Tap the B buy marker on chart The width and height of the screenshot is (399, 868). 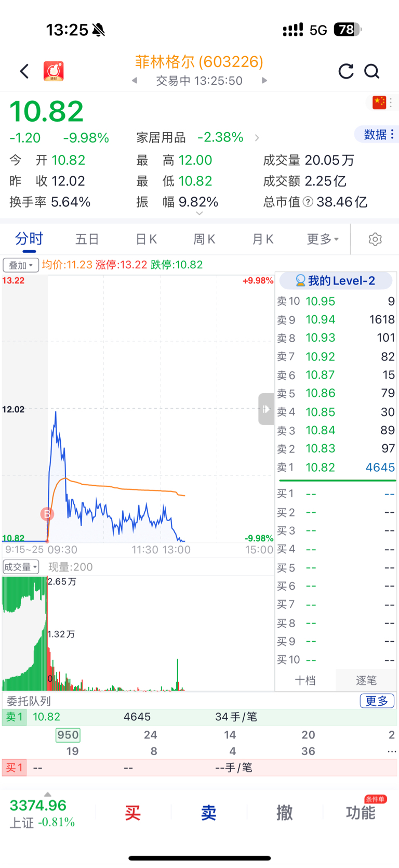[x=47, y=514]
